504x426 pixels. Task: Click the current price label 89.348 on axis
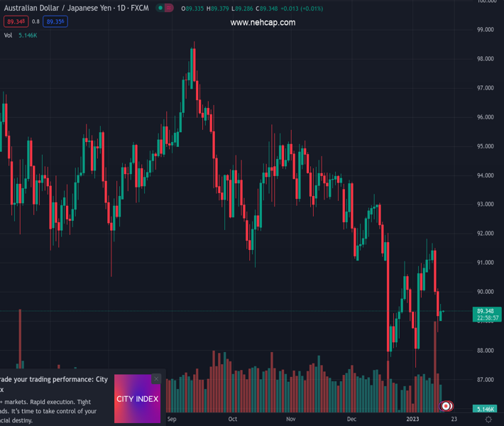pyautogui.click(x=486, y=311)
